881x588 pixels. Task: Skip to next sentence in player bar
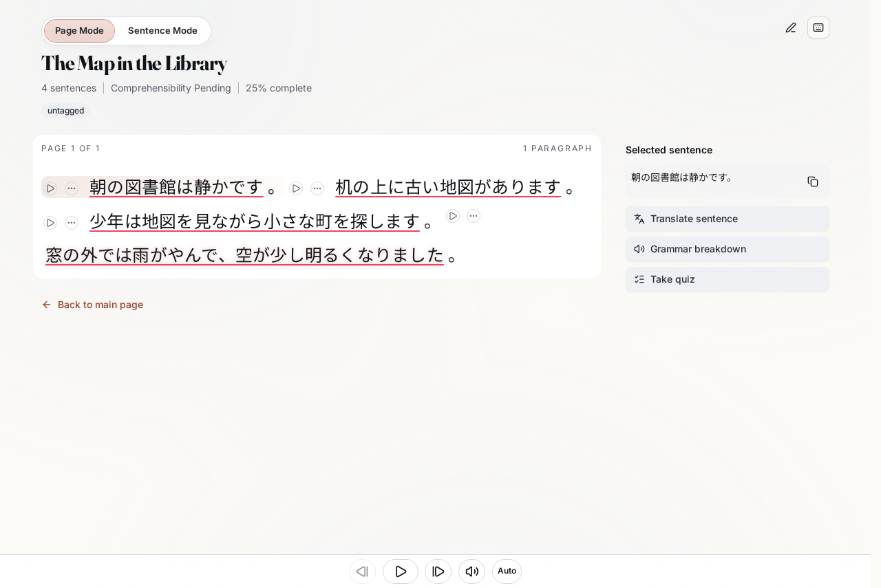pos(438,571)
